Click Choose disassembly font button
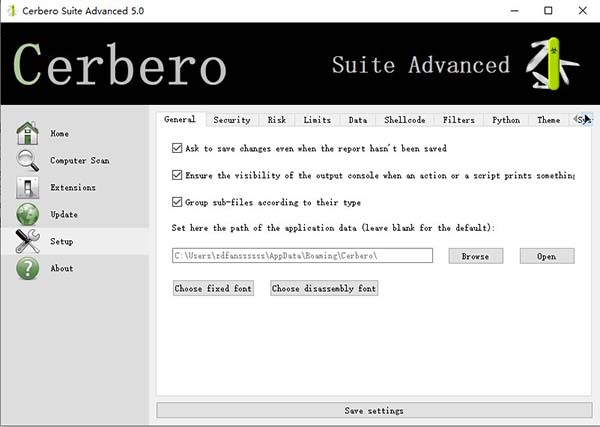 pos(324,288)
